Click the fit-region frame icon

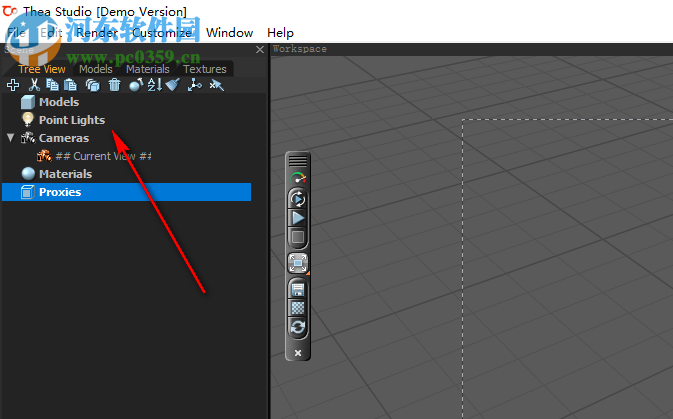coord(298,263)
